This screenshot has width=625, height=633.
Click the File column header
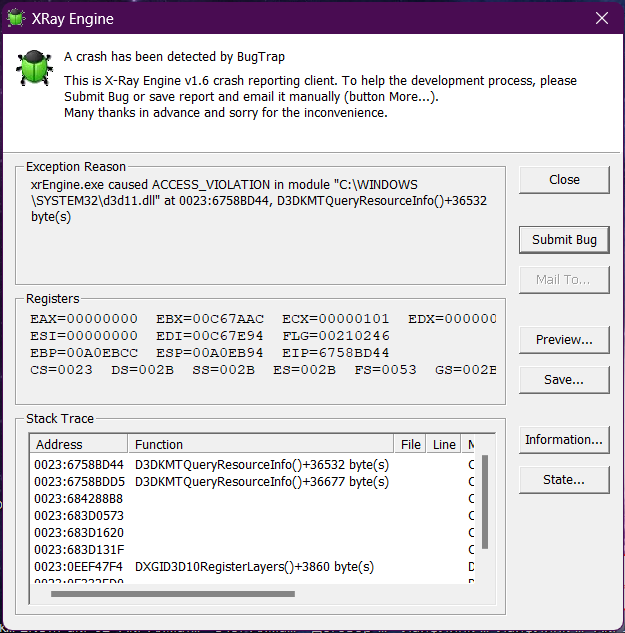point(410,444)
